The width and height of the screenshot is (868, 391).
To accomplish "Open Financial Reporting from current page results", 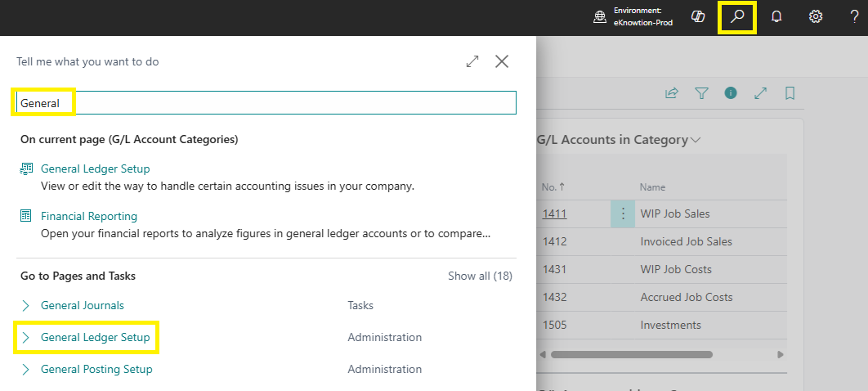I will click(x=89, y=217).
